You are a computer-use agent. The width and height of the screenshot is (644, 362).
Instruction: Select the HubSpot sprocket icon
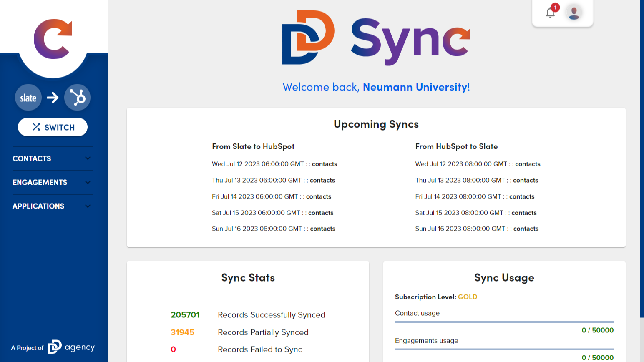78,97
